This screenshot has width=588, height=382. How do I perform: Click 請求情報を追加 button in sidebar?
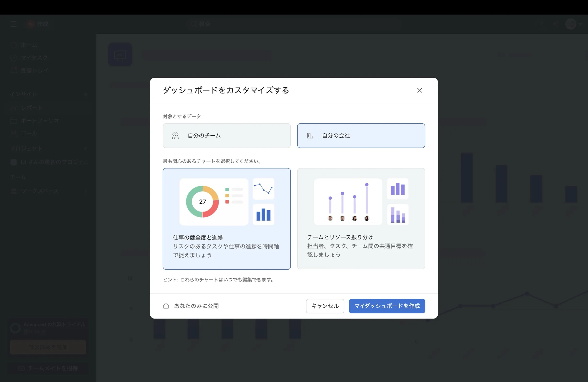coord(48,347)
